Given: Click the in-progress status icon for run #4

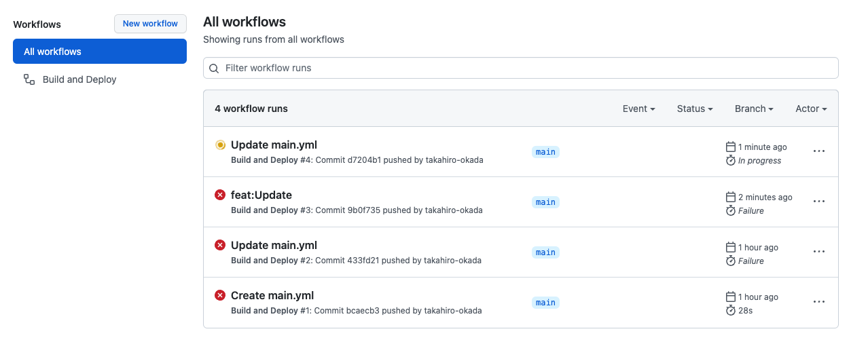Looking at the screenshot, I should point(220,145).
